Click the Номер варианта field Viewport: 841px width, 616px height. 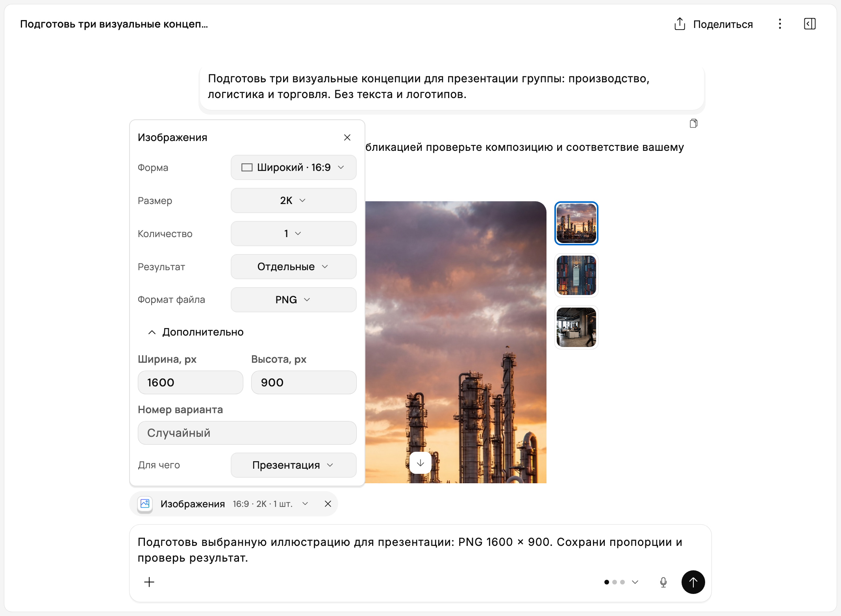[247, 433]
